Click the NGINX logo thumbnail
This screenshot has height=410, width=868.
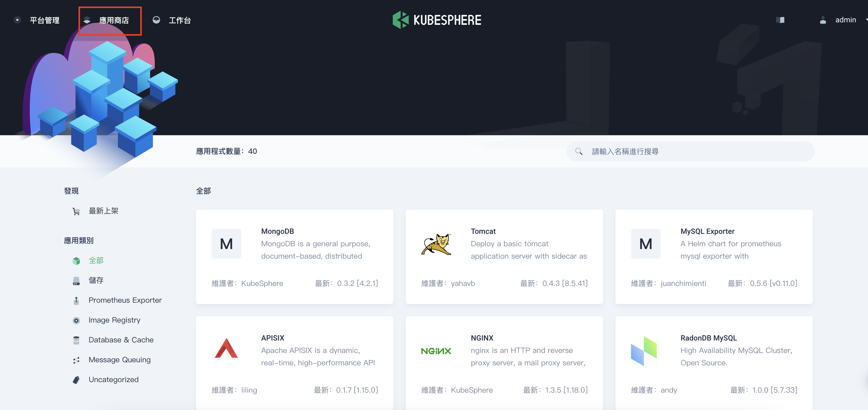[436, 351]
